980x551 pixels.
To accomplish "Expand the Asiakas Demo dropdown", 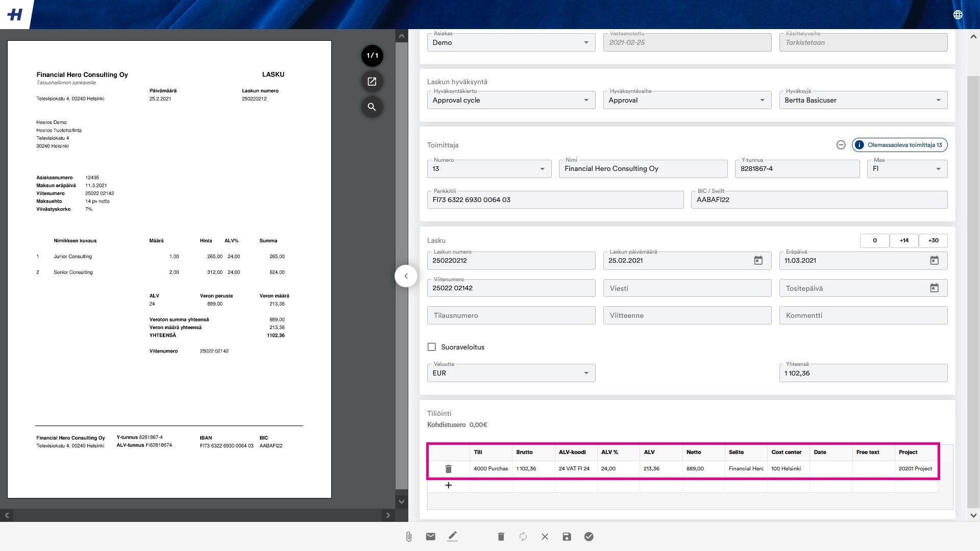I will tap(511, 42).
